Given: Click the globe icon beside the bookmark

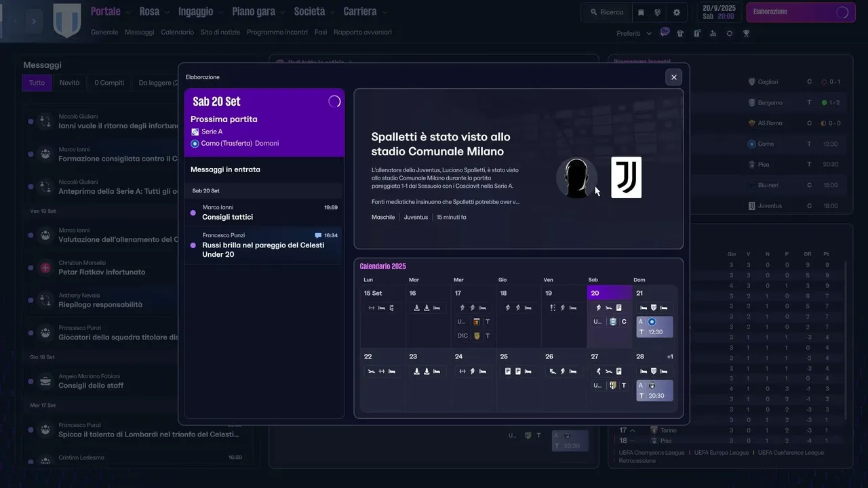Looking at the screenshot, I should click(658, 12).
